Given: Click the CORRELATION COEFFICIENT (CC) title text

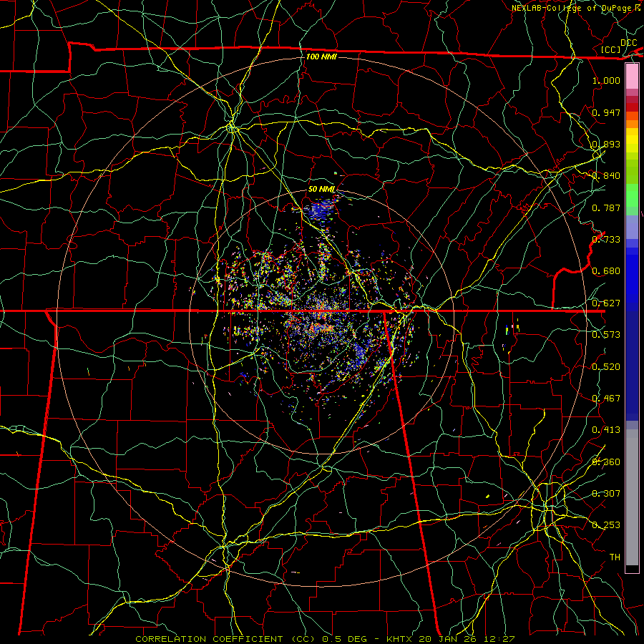Looking at the screenshot, I should click(x=225, y=639).
